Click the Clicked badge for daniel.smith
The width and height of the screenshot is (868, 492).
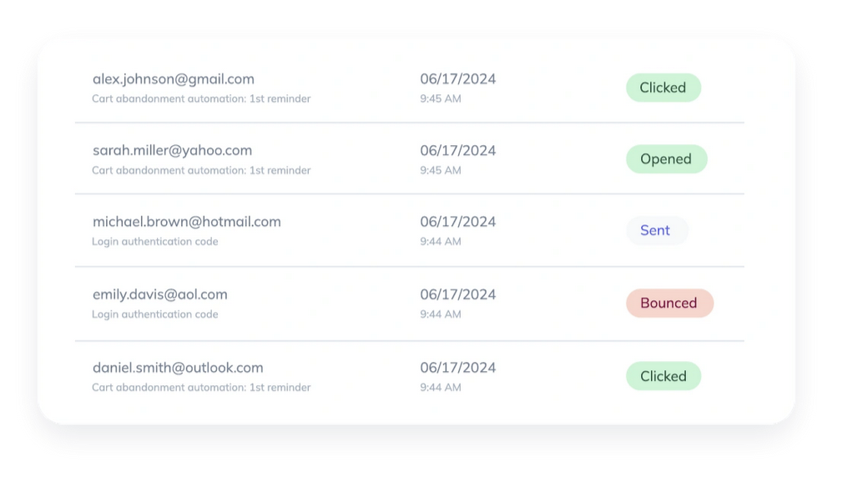[663, 376]
